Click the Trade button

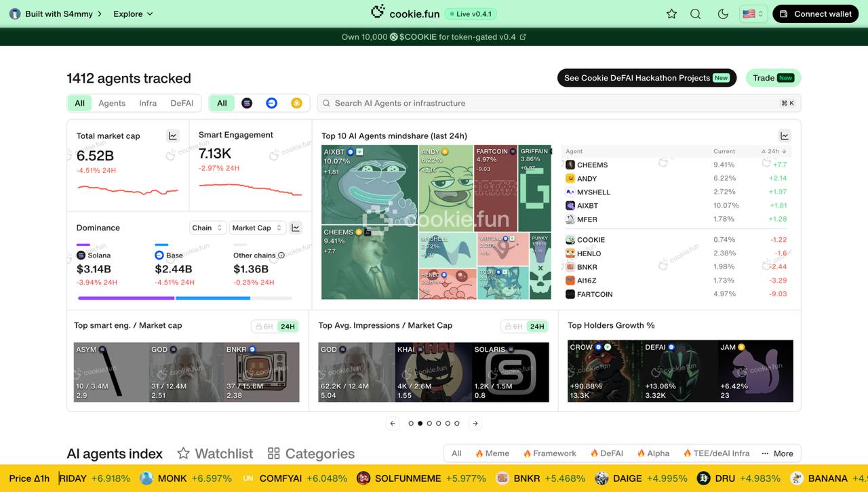773,78
